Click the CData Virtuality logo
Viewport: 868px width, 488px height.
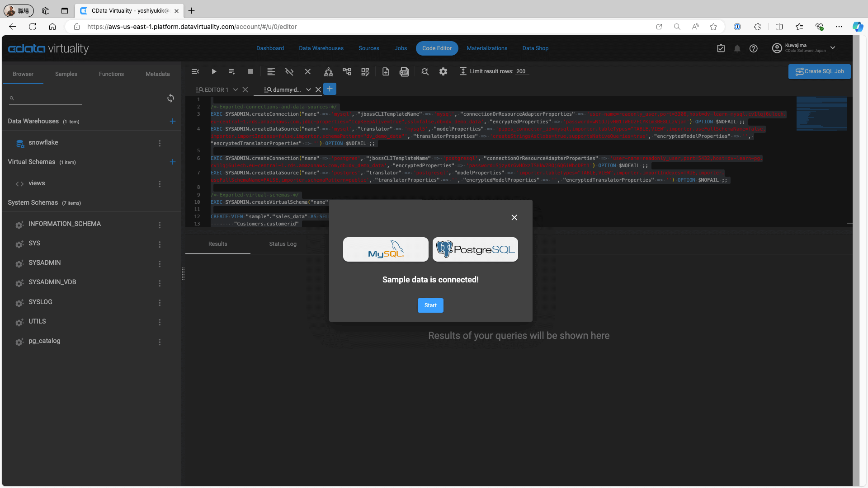[48, 48]
